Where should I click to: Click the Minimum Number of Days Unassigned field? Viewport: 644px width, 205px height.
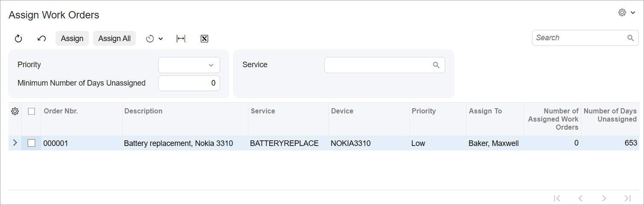click(x=189, y=83)
